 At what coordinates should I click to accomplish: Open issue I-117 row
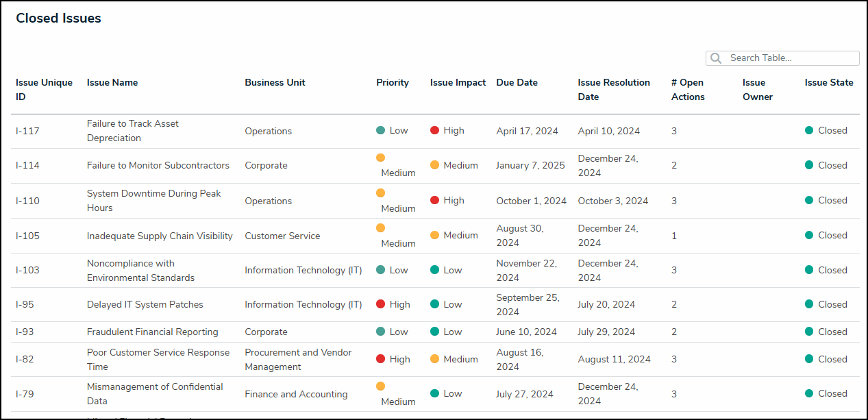pyautogui.click(x=27, y=131)
